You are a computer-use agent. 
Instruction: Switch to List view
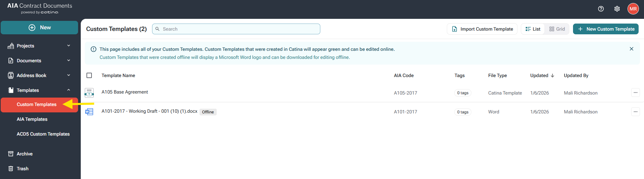[x=533, y=29]
